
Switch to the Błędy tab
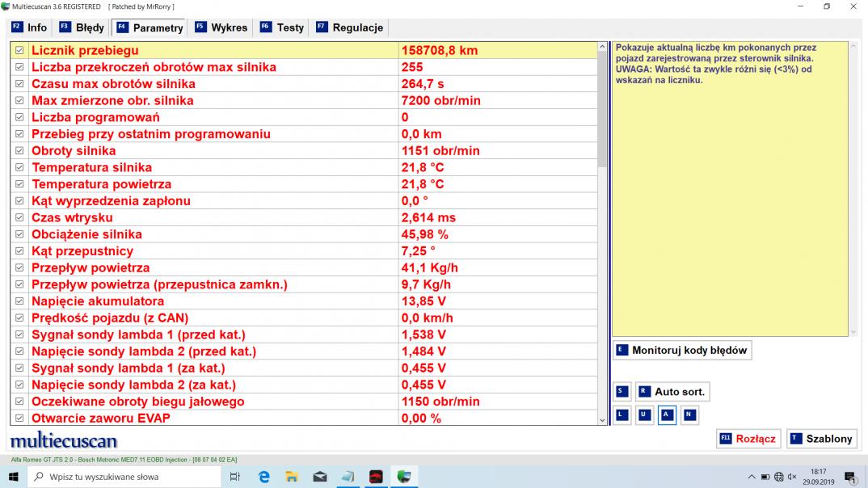point(82,27)
